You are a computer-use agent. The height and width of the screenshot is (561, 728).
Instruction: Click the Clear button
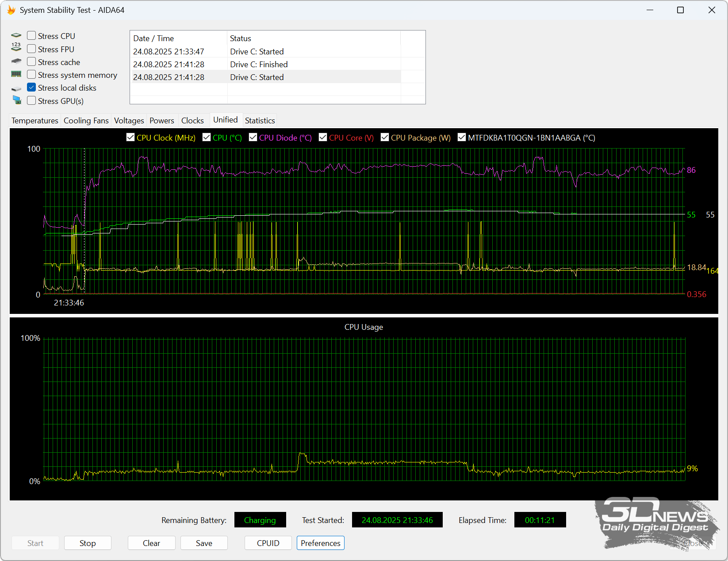coord(151,543)
